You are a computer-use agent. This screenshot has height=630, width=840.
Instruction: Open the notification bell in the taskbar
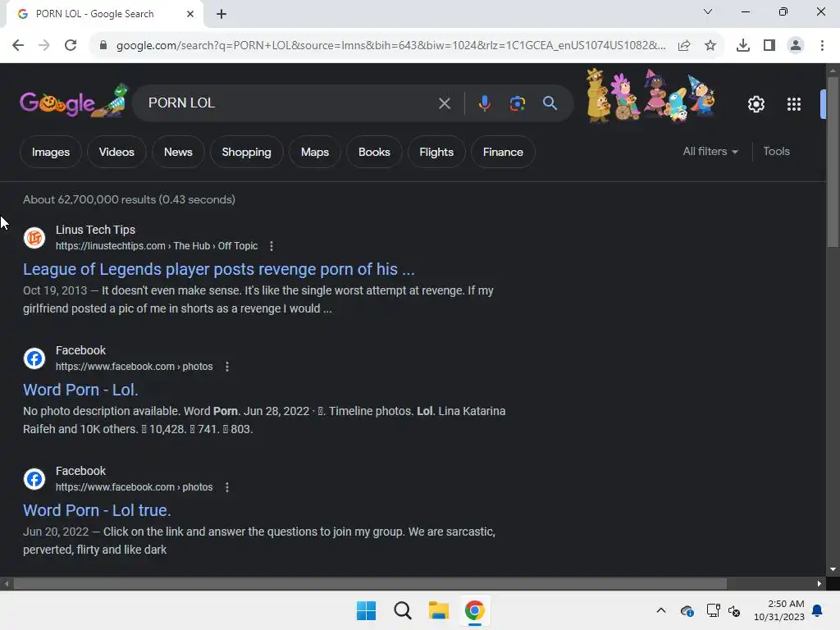[818, 610]
